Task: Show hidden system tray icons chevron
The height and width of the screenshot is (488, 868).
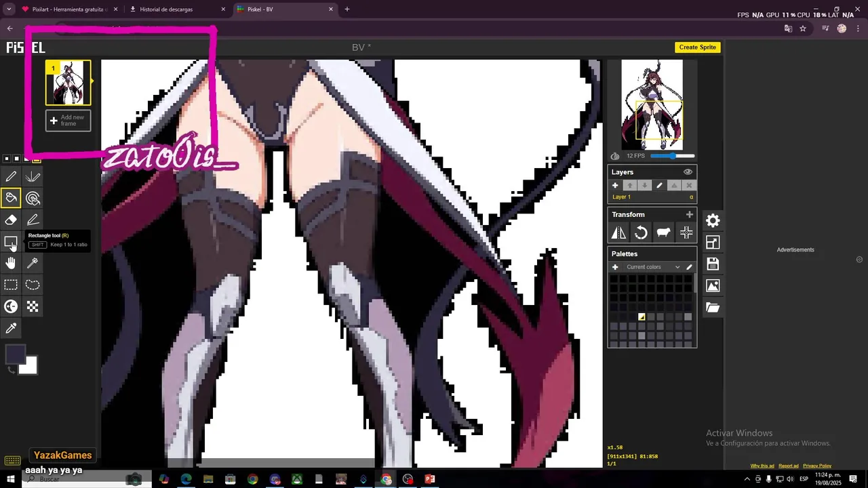Action: [747, 479]
